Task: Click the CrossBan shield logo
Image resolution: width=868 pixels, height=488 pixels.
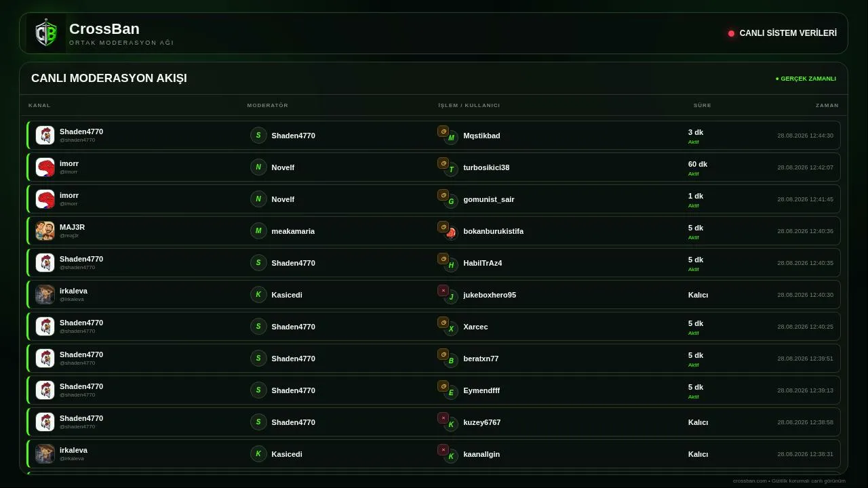Action: (46, 33)
